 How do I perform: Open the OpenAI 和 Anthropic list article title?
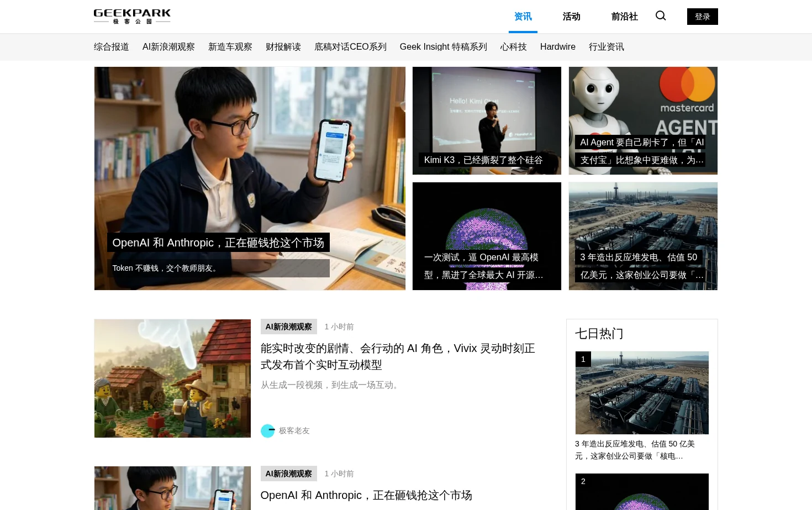click(366, 495)
